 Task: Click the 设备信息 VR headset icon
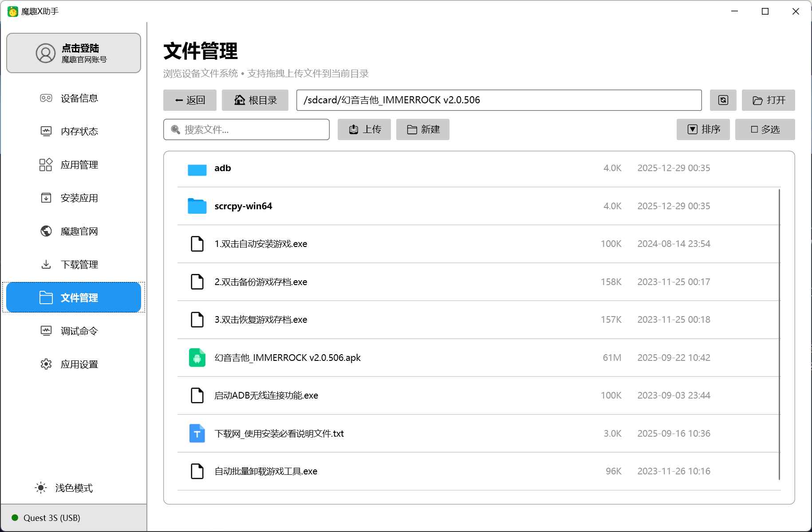[46, 98]
